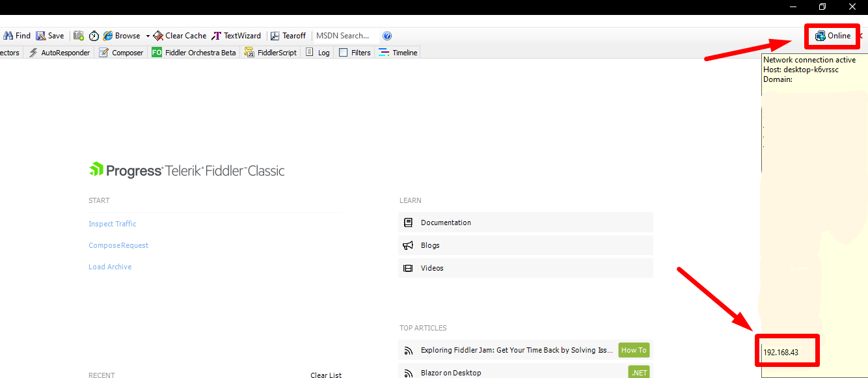
Task: Click the Inspect Traffic link
Action: pyautogui.click(x=113, y=224)
